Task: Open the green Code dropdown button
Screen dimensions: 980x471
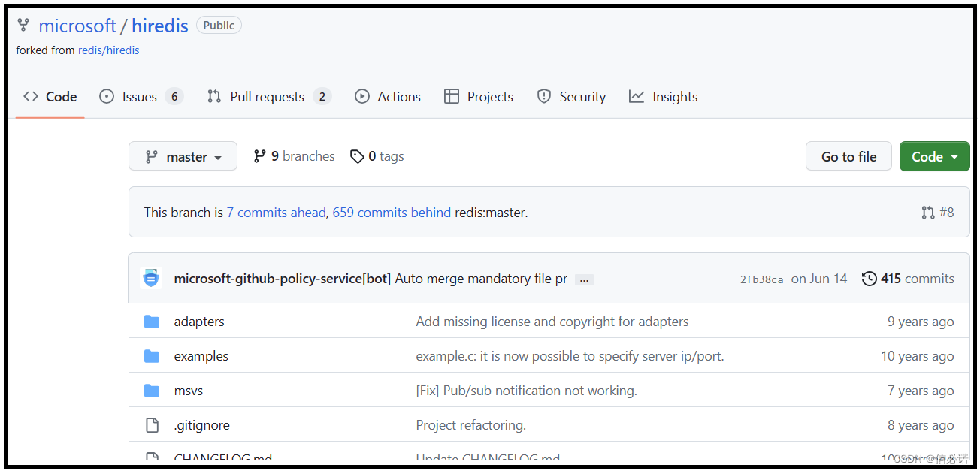Action: point(935,156)
